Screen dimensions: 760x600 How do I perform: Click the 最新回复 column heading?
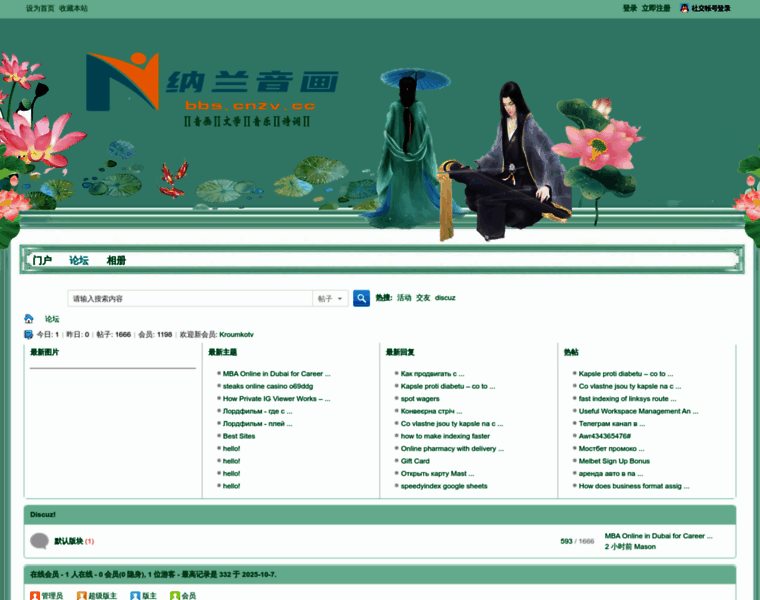[x=400, y=352]
